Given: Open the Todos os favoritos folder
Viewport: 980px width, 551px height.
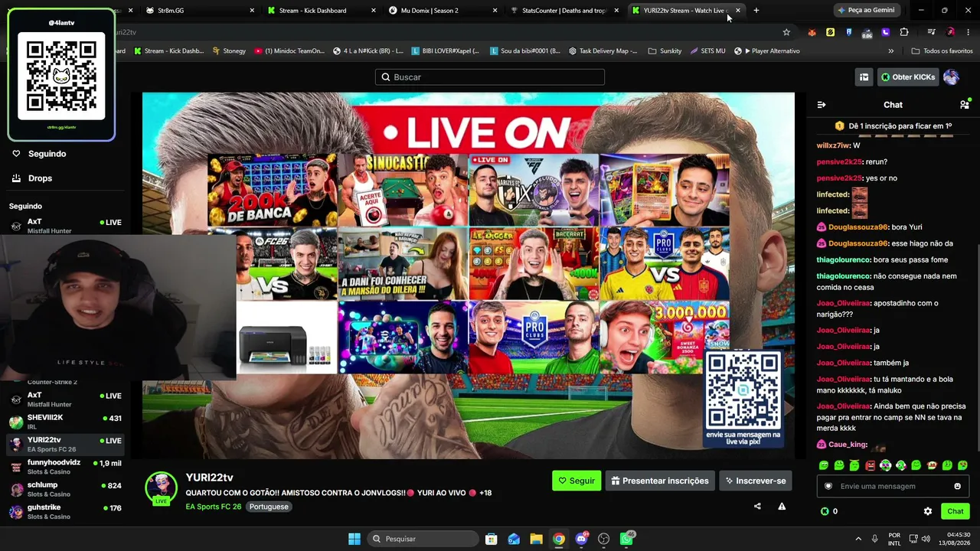Looking at the screenshot, I should [942, 51].
